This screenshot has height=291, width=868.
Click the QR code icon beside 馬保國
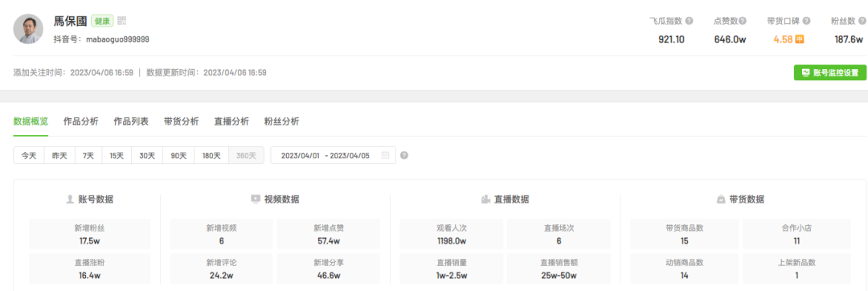[x=122, y=21]
